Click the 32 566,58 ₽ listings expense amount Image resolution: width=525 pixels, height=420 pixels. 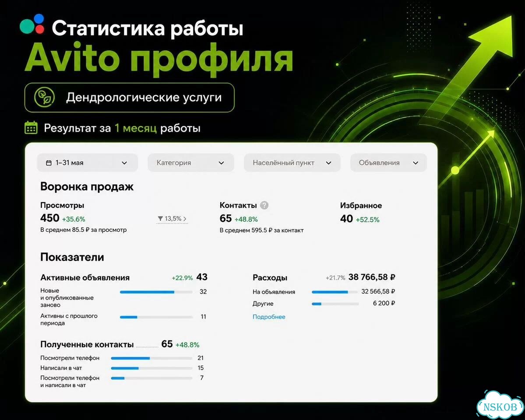point(378,291)
